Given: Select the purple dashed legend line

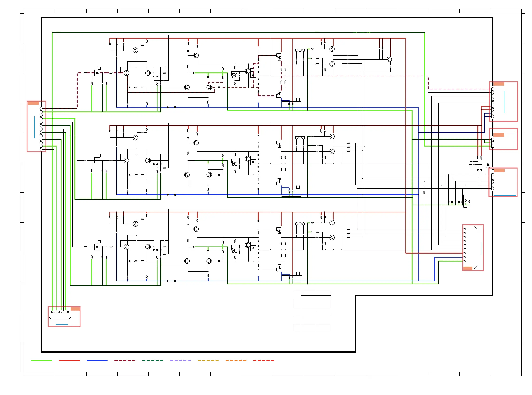Looking at the screenshot, I should click(x=180, y=360).
